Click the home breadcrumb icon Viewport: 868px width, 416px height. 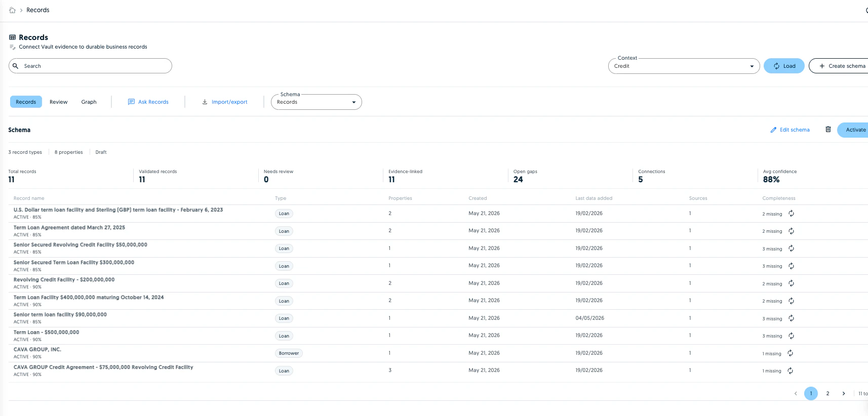[12, 10]
